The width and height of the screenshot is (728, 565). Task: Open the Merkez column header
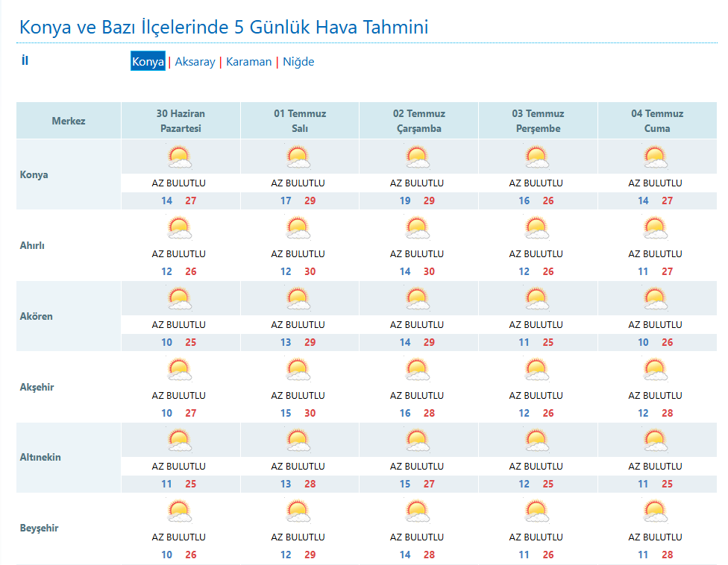click(x=68, y=119)
